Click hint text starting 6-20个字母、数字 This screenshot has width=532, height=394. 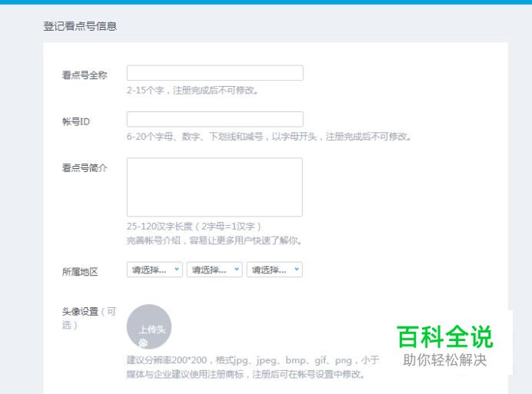pos(269,137)
